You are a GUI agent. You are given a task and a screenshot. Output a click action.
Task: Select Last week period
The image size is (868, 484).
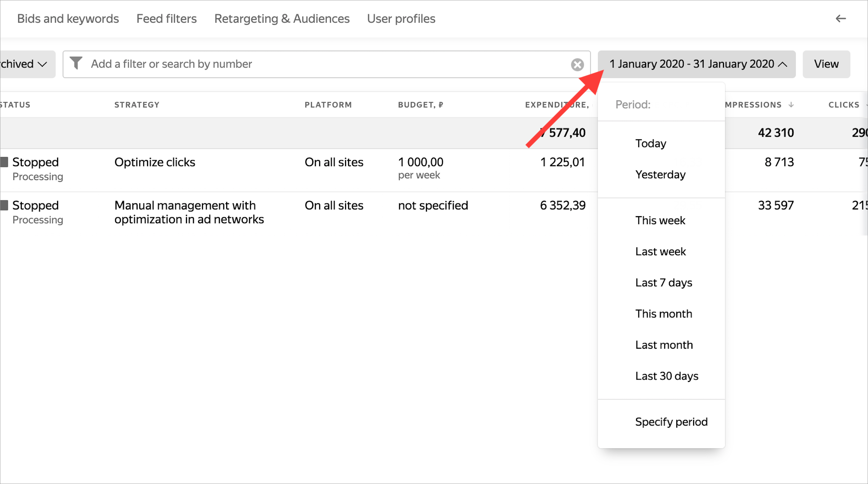point(661,251)
